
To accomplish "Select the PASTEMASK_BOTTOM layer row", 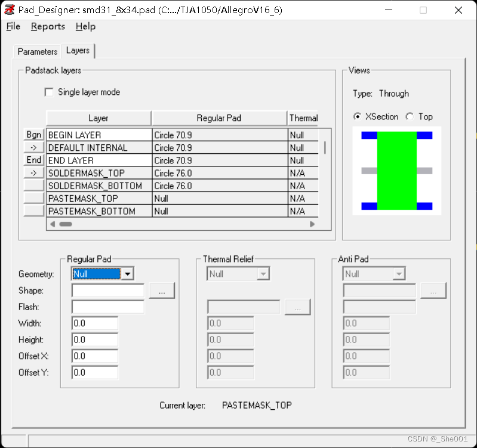I will (x=99, y=211).
